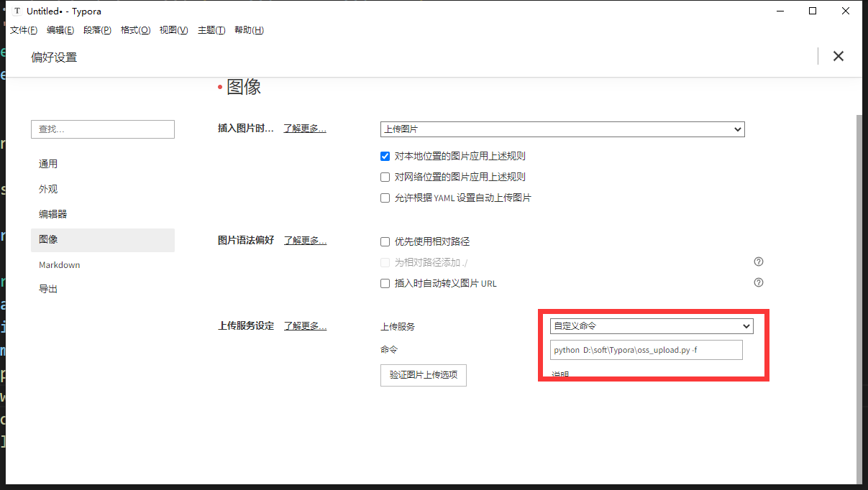Check the 优先使用相对路径 option
Viewport: 868px width, 490px height.
point(385,241)
